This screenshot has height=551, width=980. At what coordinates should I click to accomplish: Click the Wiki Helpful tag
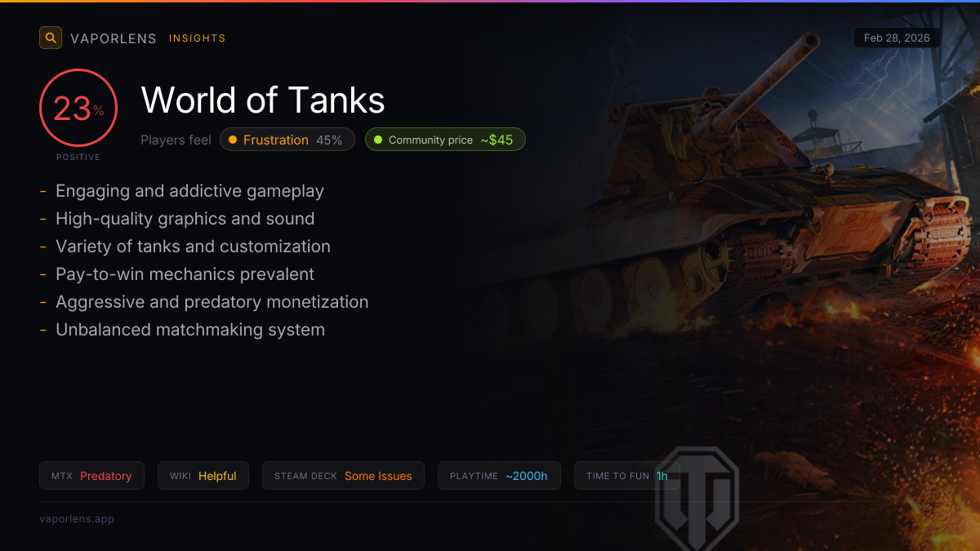point(203,476)
